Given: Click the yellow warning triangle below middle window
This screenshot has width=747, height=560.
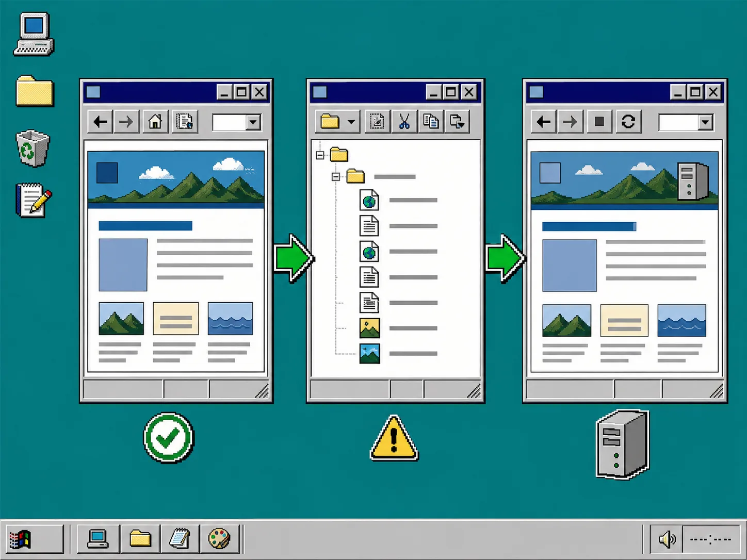Looking at the screenshot, I should [394, 438].
